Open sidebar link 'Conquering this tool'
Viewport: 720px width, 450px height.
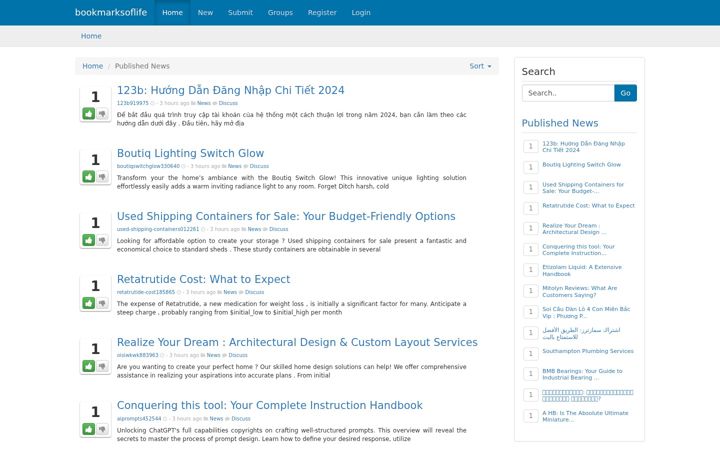(578, 250)
